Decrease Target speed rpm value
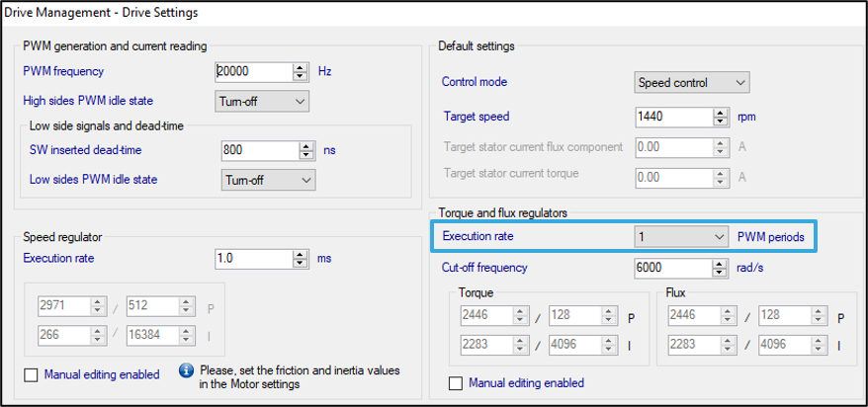The image size is (868, 407). (x=720, y=122)
